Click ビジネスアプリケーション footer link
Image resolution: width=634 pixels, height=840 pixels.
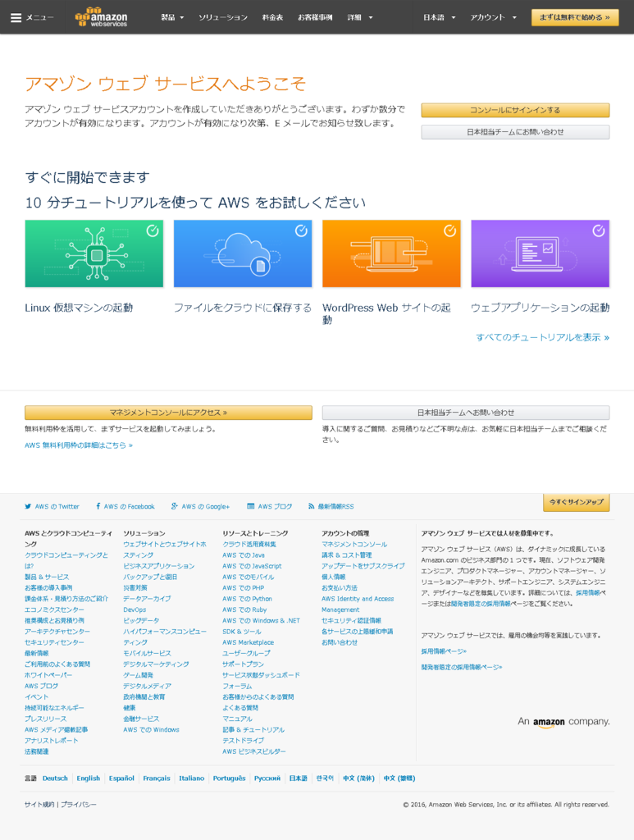(x=159, y=566)
